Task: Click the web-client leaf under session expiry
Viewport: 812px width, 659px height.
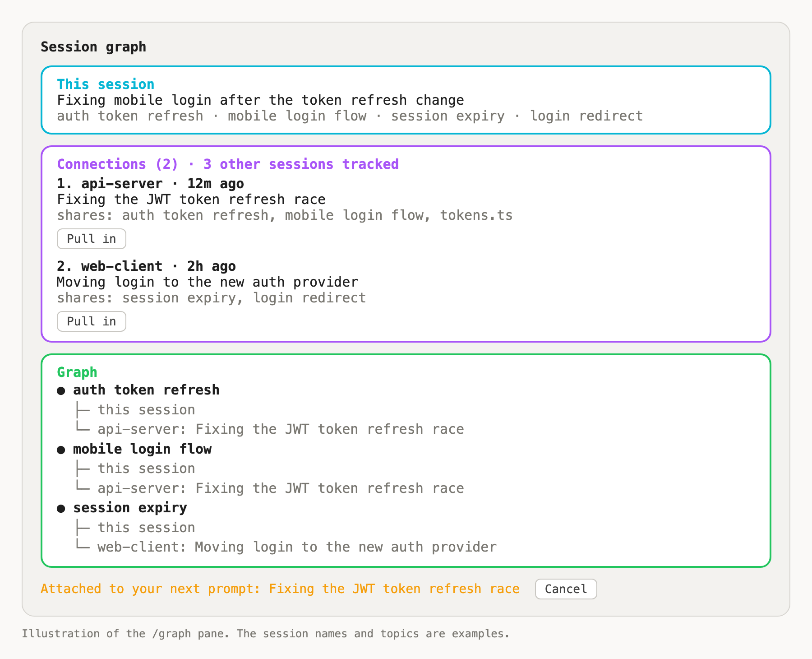Action: coord(297,547)
